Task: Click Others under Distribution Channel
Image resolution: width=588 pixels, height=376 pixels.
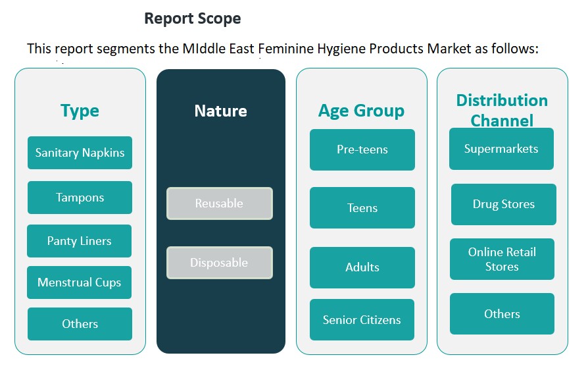Action: point(502,314)
